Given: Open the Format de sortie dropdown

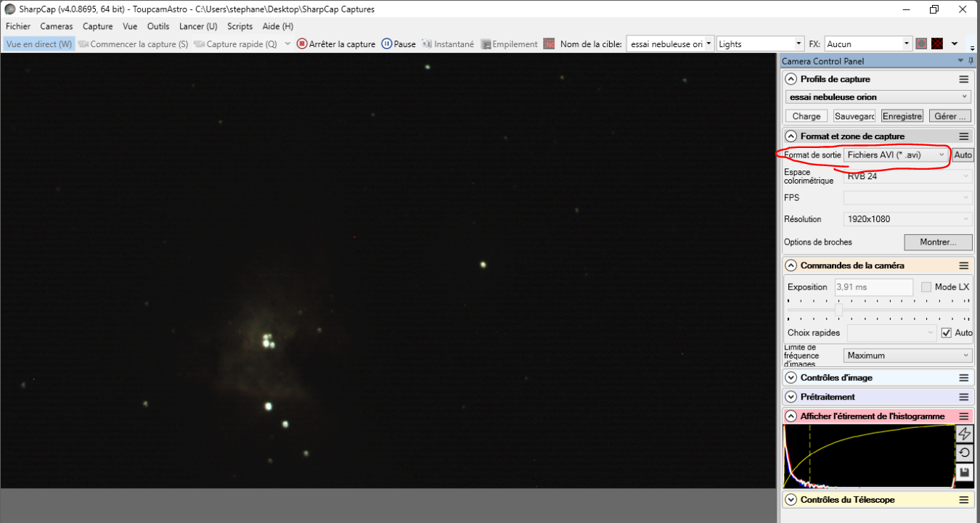Looking at the screenshot, I should pyautogui.click(x=897, y=155).
